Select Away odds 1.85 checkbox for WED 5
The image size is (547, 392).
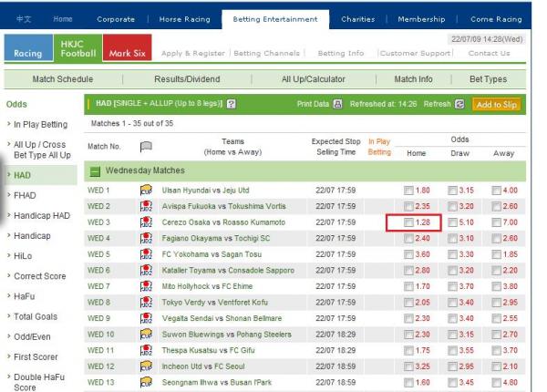[x=497, y=254]
